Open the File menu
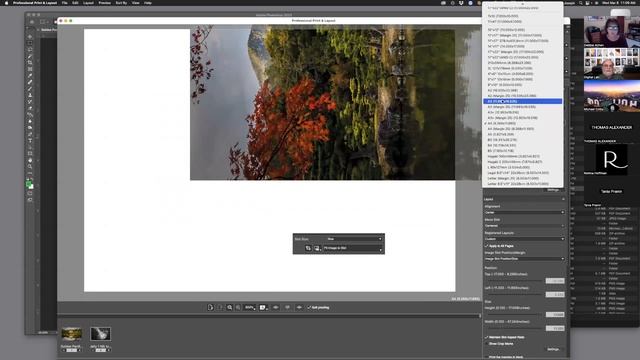Image resolution: width=640 pixels, height=360 pixels. pyautogui.click(x=64, y=3)
